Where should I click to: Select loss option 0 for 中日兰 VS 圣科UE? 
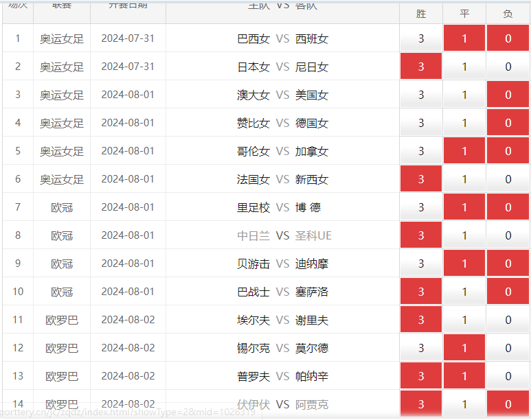pos(508,235)
